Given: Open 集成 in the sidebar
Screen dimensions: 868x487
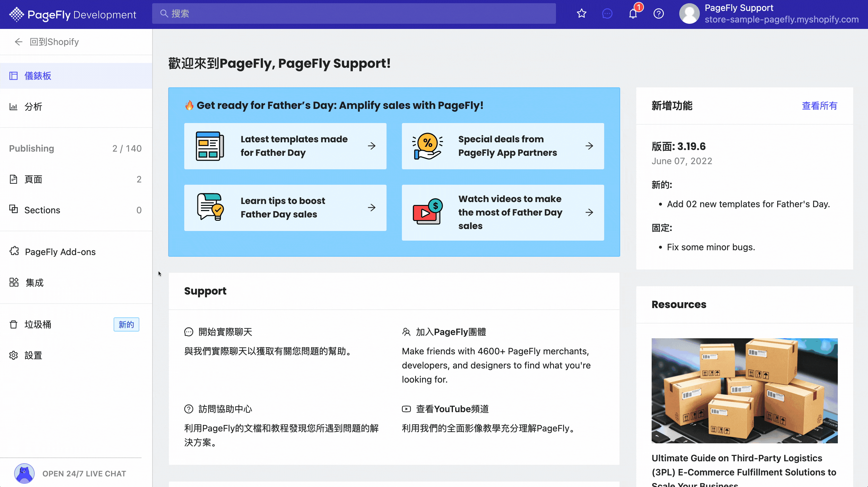Looking at the screenshot, I should click(76, 282).
